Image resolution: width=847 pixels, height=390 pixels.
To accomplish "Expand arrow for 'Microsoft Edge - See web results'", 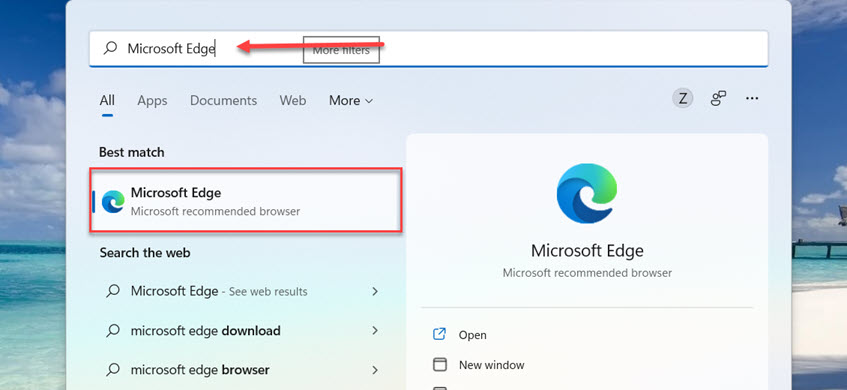I will pyautogui.click(x=374, y=292).
